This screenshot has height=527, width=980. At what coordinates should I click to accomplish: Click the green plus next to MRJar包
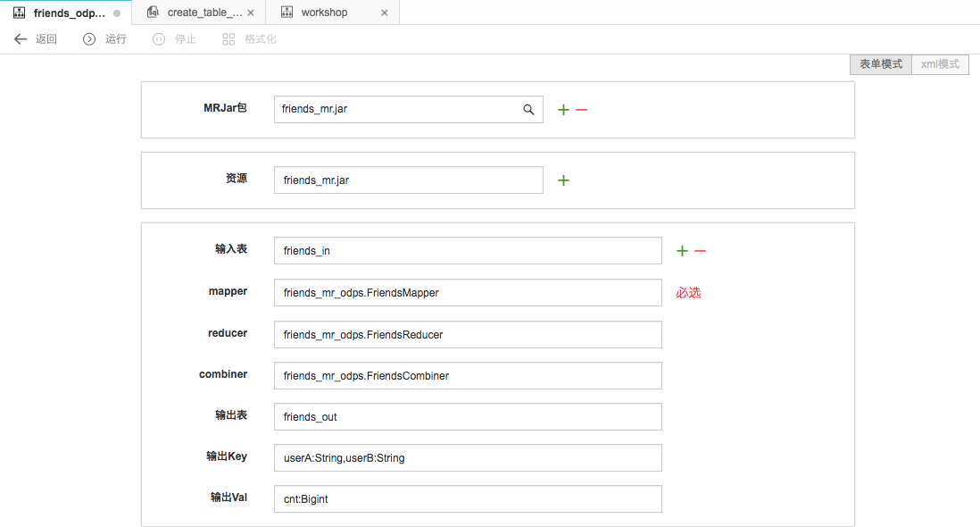(x=563, y=110)
